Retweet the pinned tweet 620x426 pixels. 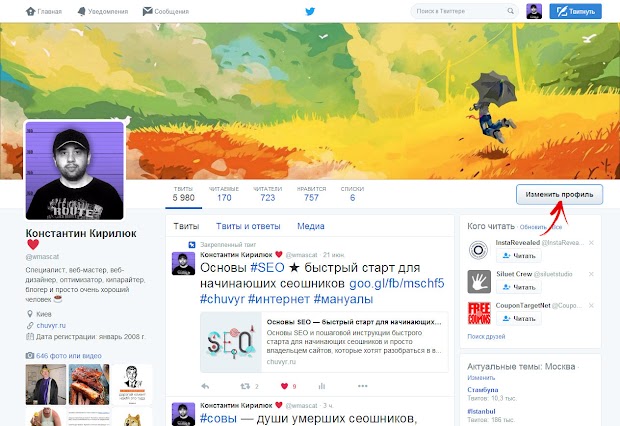tap(245, 386)
